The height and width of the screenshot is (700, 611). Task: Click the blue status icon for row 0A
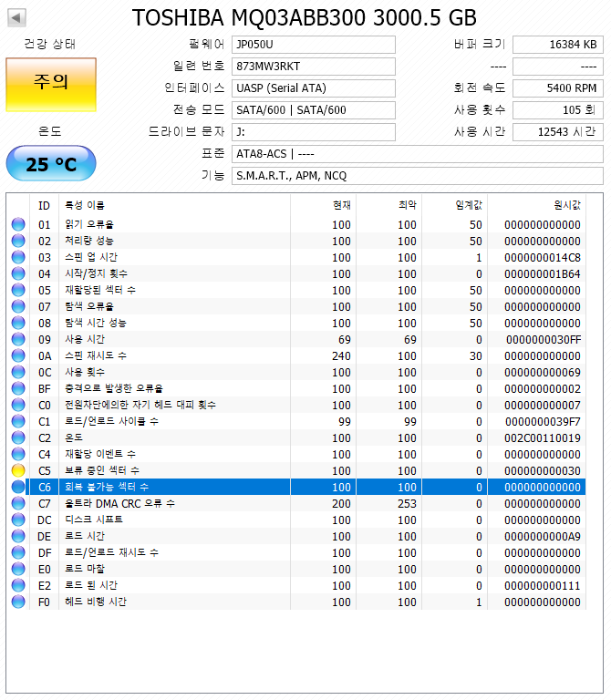18,355
